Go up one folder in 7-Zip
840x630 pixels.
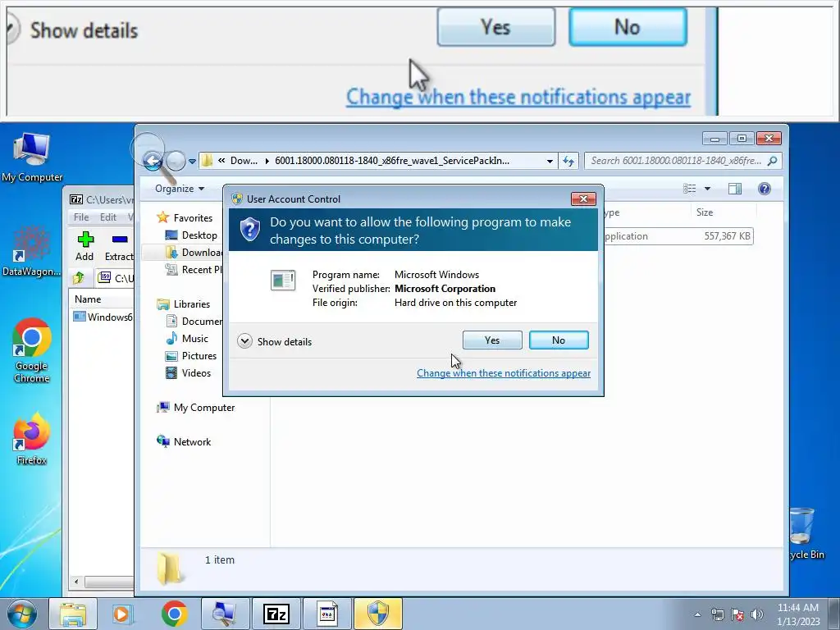click(x=79, y=277)
